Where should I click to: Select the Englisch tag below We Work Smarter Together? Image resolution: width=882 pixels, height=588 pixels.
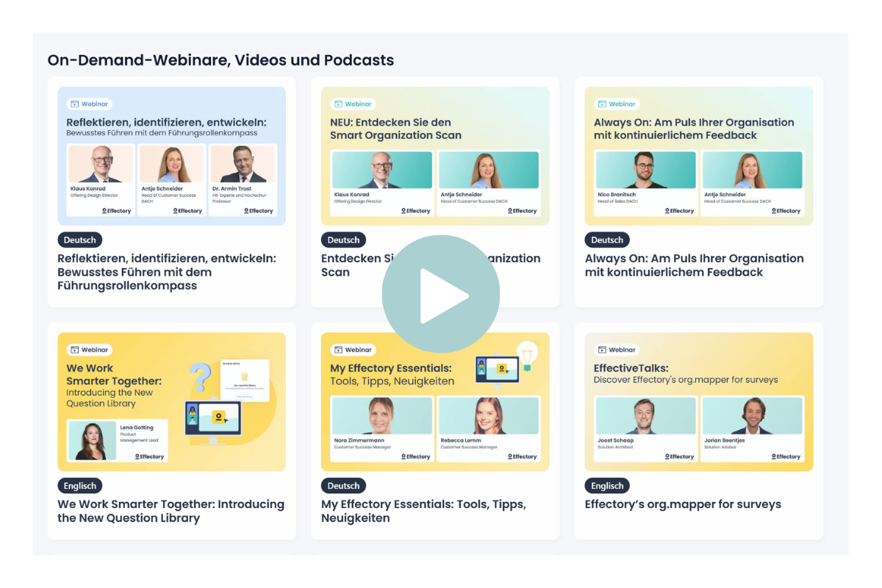pos(80,486)
